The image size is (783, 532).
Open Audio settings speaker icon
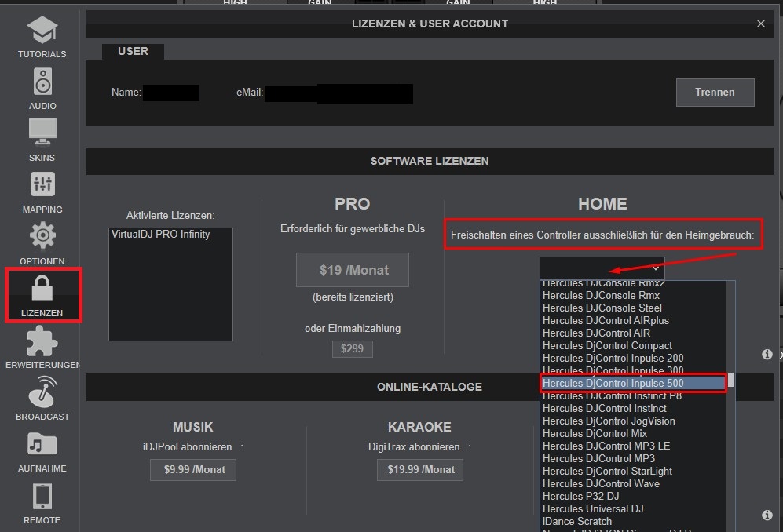click(42, 82)
